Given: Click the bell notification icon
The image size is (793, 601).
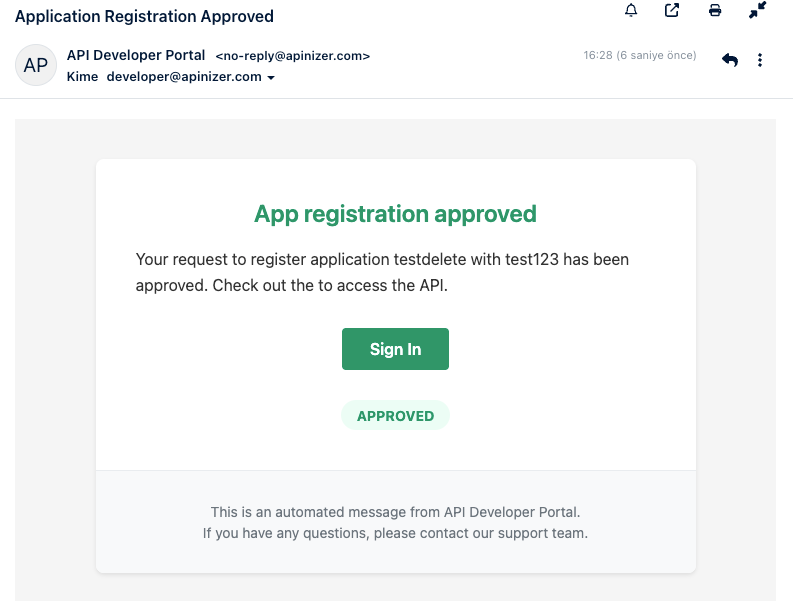Looking at the screenshot, I should click(x=631, y=11).
